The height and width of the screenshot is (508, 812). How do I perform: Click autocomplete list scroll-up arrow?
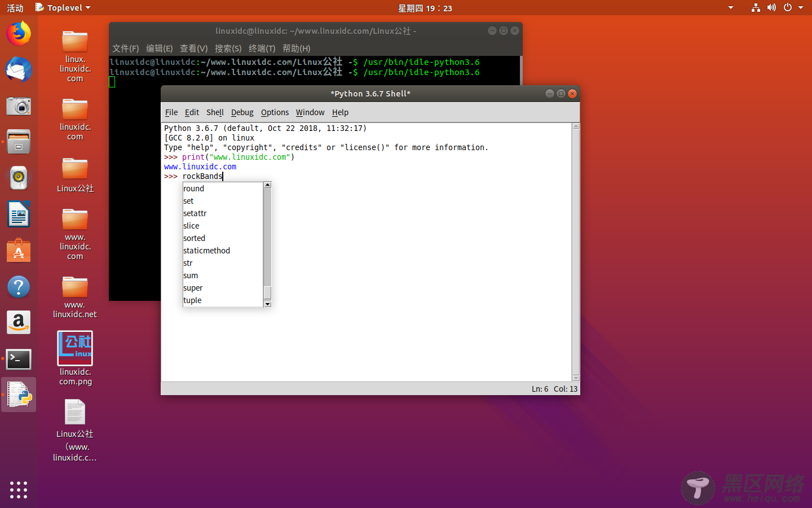[x=268, y=185]
